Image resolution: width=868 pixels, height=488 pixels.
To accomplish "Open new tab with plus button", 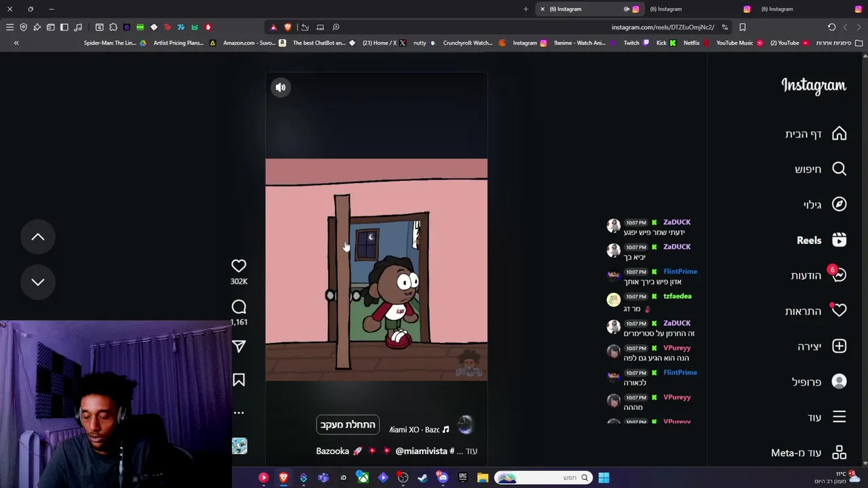I will click(x=526, y=9).
